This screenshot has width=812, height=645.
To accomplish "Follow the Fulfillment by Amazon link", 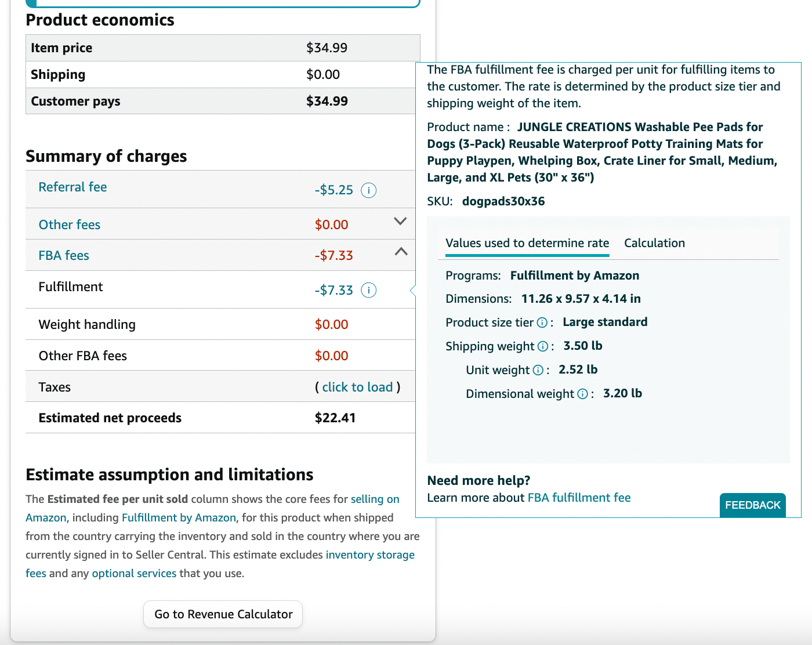I will click(179, 517).
